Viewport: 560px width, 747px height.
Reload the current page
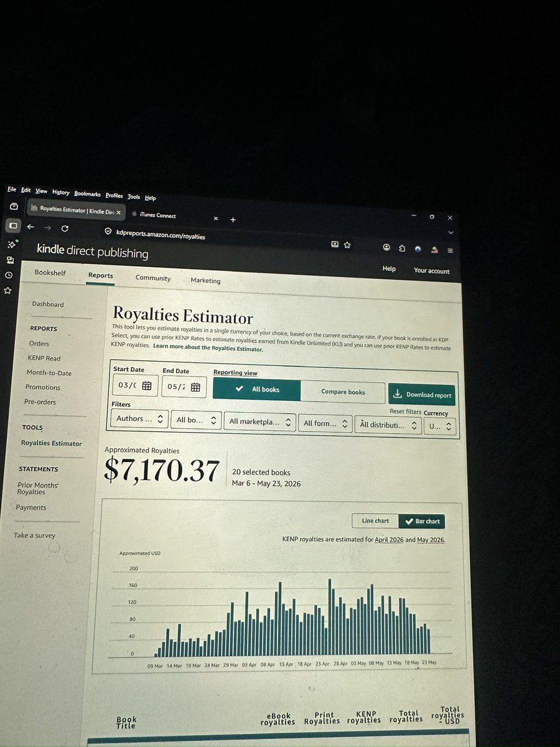(x=65, y=228)
